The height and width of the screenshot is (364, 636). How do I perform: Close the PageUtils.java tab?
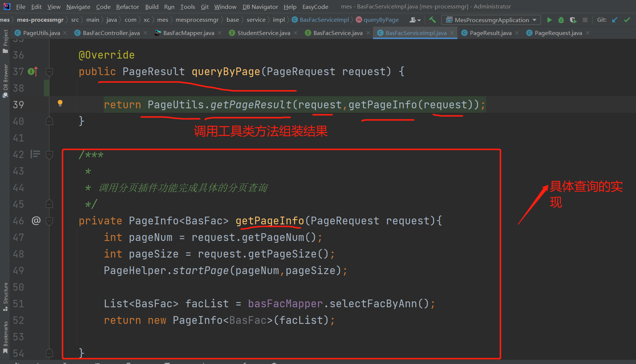pos(65,33)
